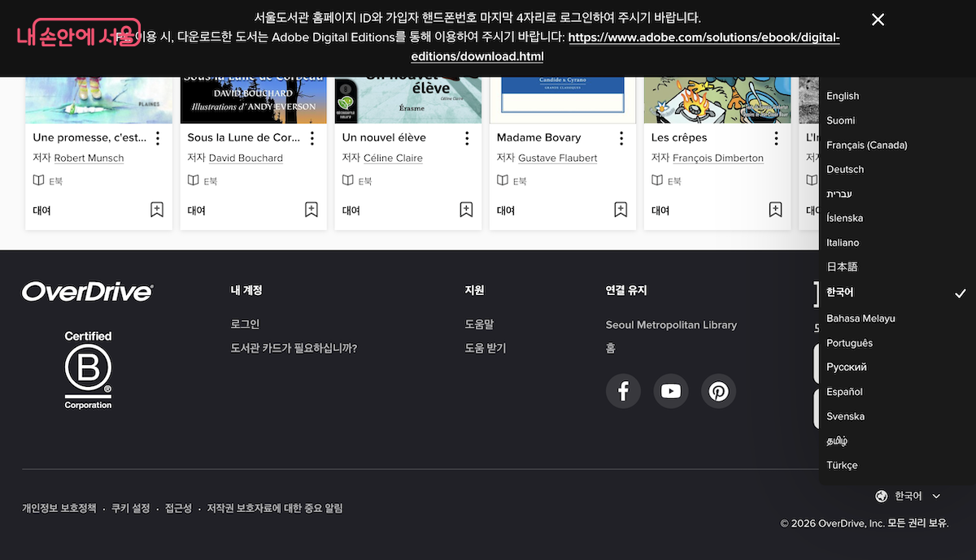
Task: Open 접근성 footer link
Action: [x=178, y=508]
